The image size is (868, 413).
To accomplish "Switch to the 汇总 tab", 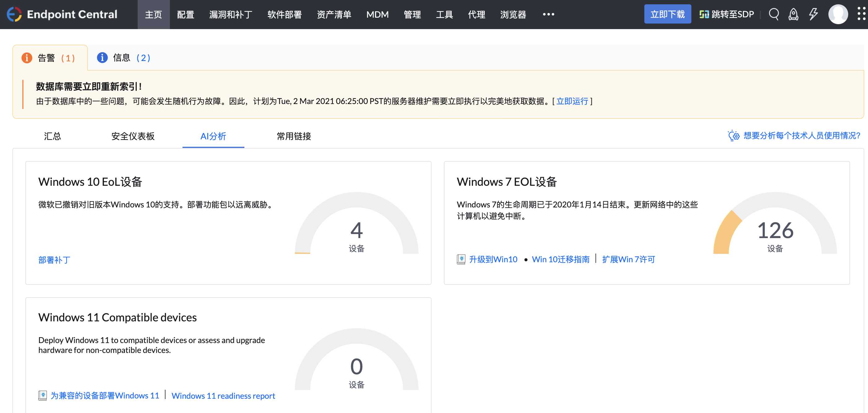I will [x=53, y=136].
